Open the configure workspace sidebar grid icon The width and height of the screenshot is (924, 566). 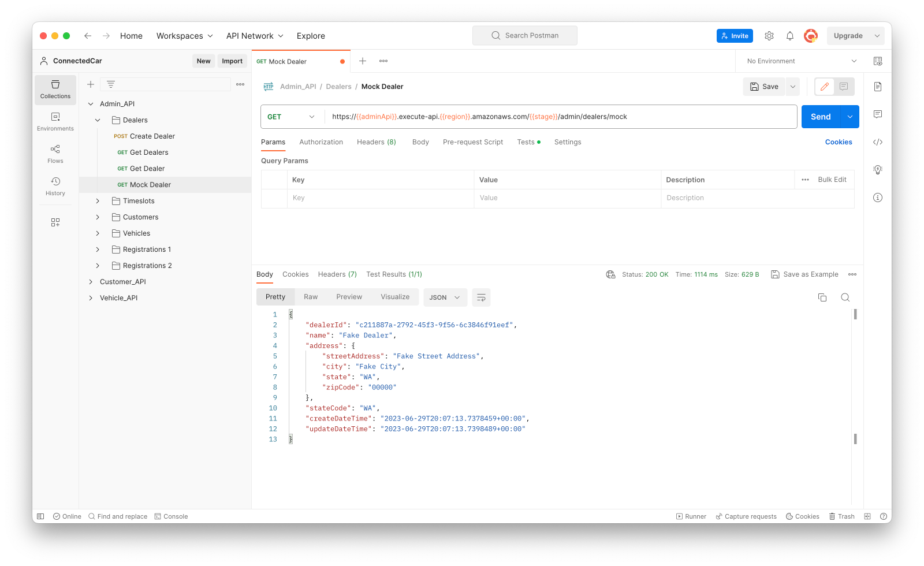[55, 222]
